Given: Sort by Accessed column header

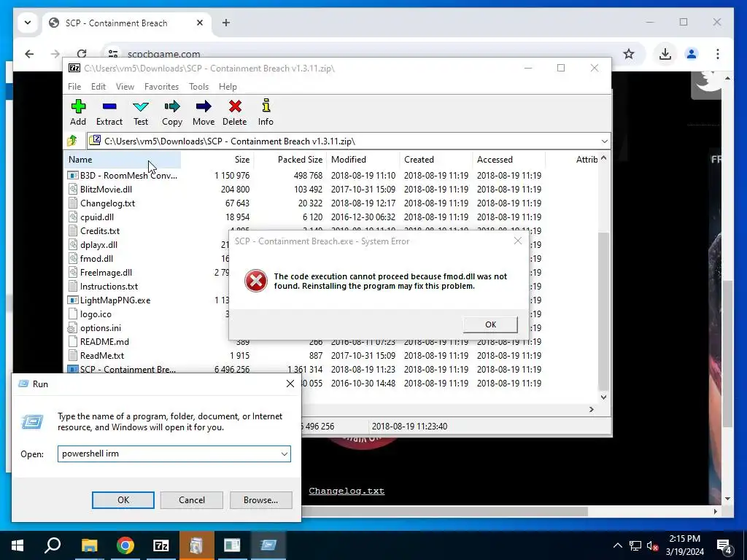Looking at the screenshot, I should (508, 160).
